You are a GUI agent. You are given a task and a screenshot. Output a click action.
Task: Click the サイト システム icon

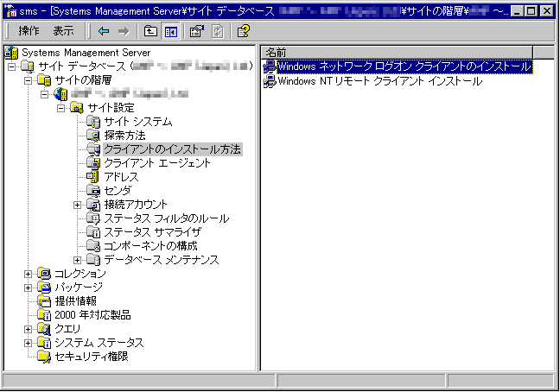[93, 122]
